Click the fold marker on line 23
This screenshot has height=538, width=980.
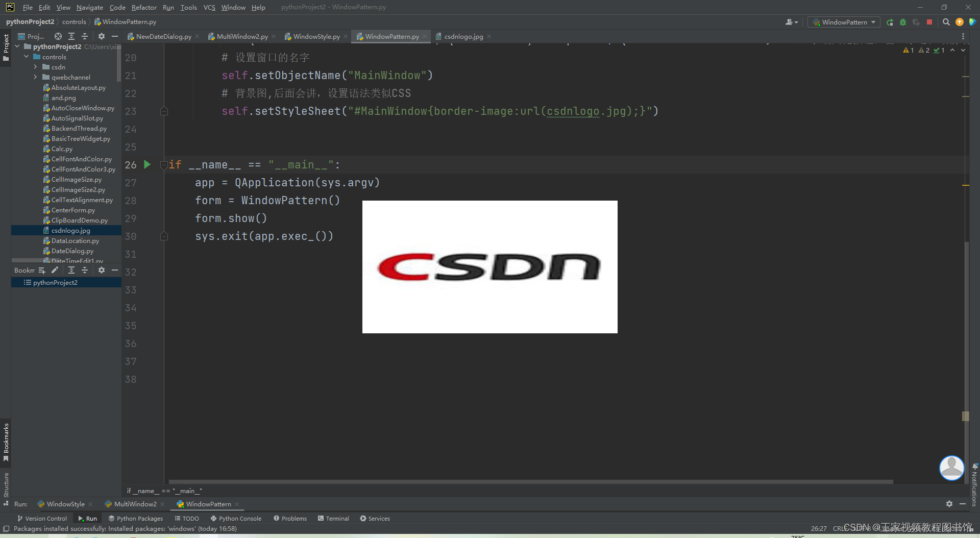pyautogui.click(x=164, y=111)
